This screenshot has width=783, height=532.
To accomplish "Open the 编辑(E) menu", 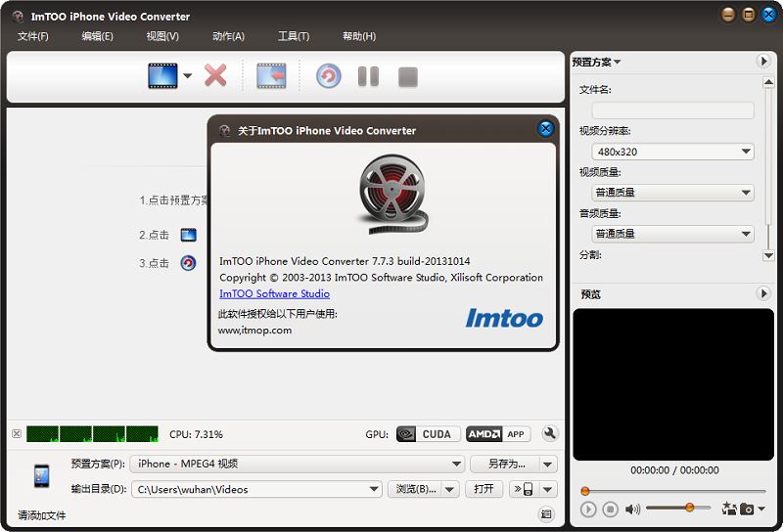I will [x=97, y=36].
